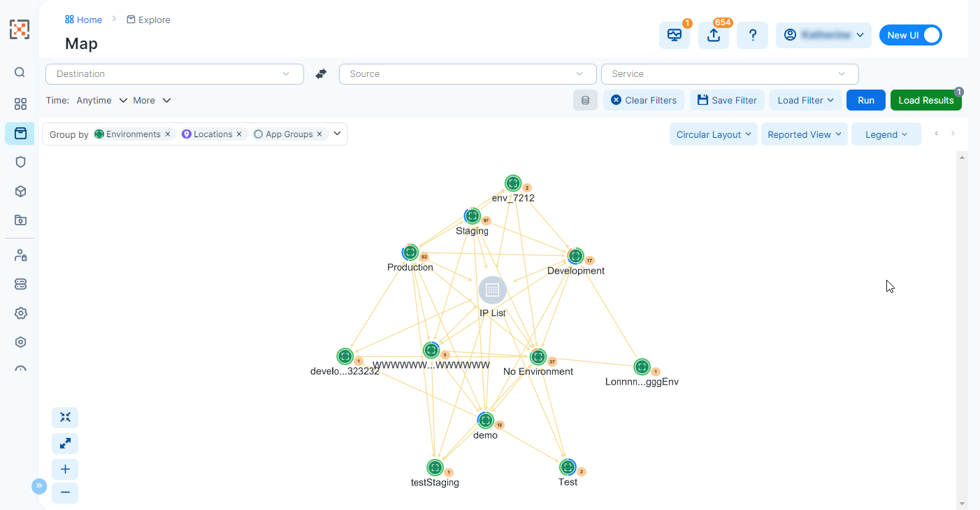Open the dashboard grid icon in the sidebar
This screenshot has height=510, width=980.
(x=20, y=104)
